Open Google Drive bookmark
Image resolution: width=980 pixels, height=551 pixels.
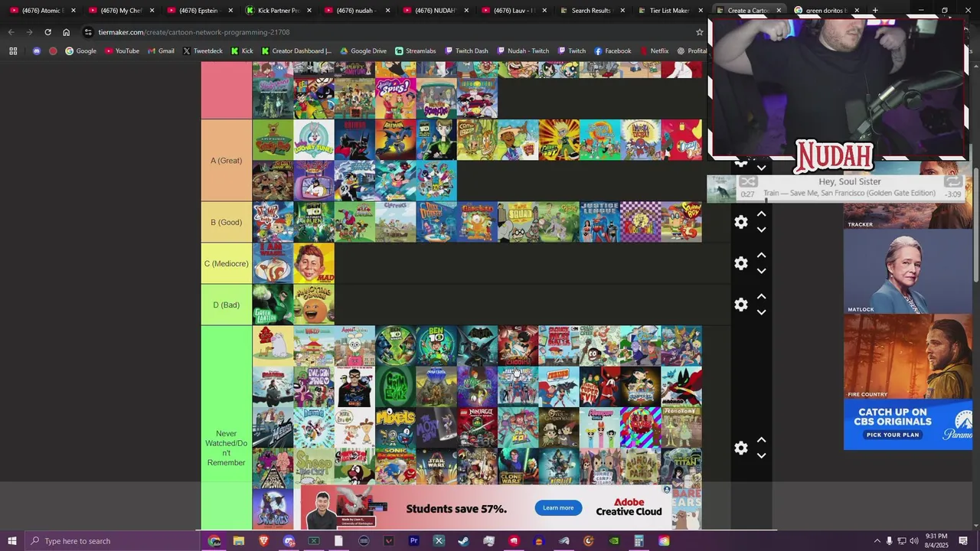pos(363,51)
